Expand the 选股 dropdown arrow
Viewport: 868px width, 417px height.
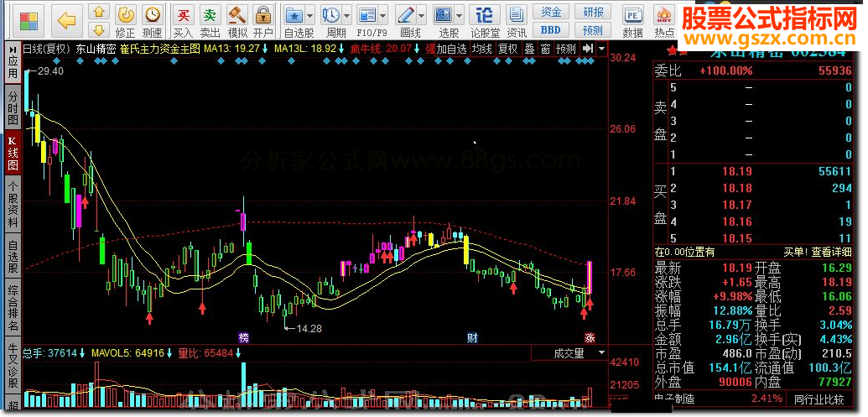pyautogui.click(x=459, y=15)
